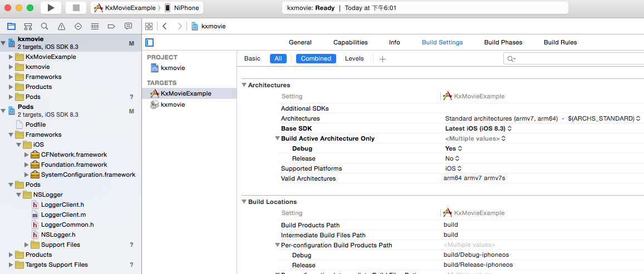
Task: Switch to the Build Settings tab
Action: [x=443, y=42]
